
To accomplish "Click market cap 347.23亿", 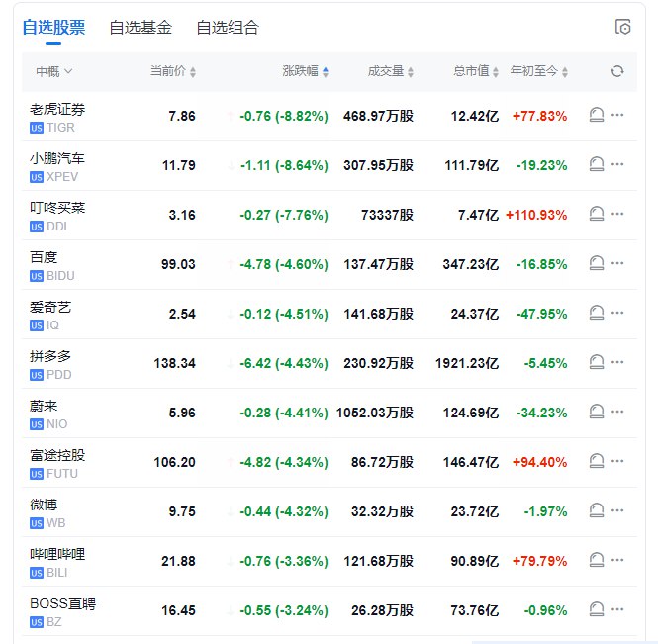I will click(x=471, y=264).
